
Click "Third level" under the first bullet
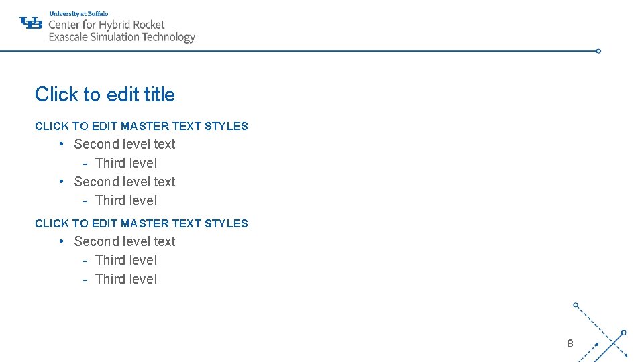[x=126, y=163]
